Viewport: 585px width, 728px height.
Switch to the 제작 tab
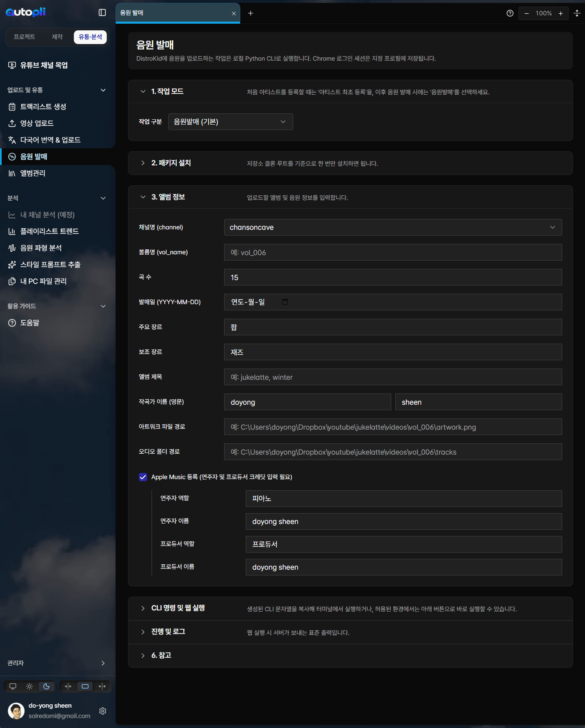57,37
